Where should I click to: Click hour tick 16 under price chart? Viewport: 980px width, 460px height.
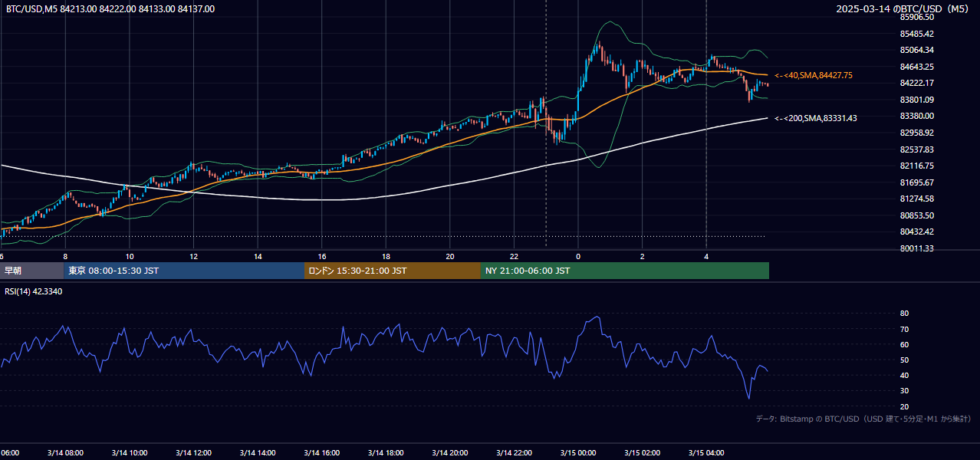[322, 256]
